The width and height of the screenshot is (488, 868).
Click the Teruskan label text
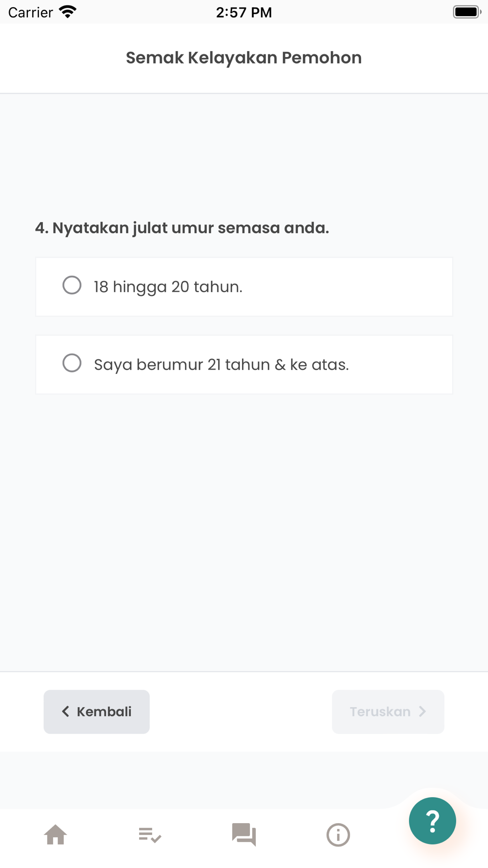pos(380,712)
